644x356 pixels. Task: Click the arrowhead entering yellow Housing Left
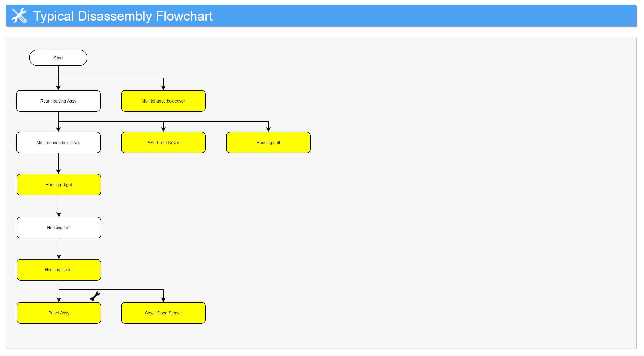pos(268,130)
